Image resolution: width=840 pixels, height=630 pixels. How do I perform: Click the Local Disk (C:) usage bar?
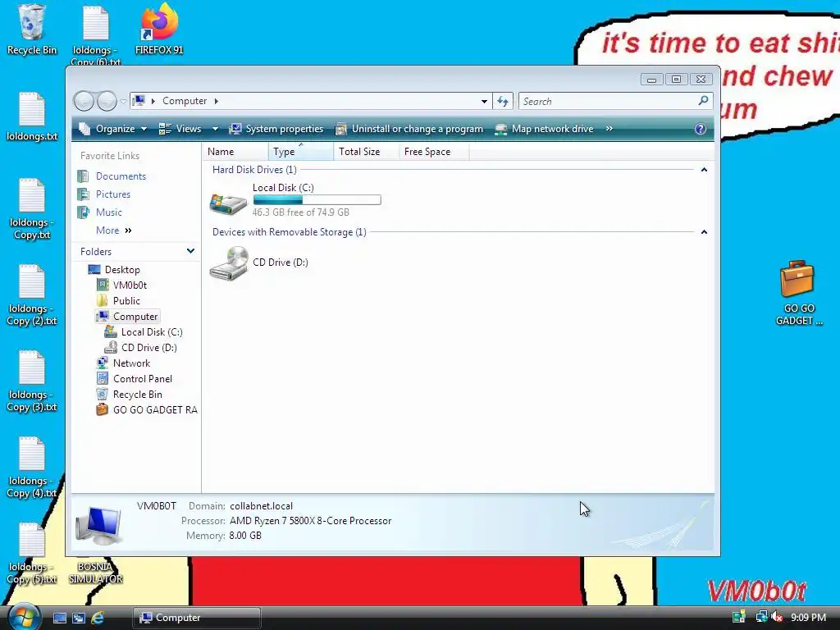[x=317, y=200]
